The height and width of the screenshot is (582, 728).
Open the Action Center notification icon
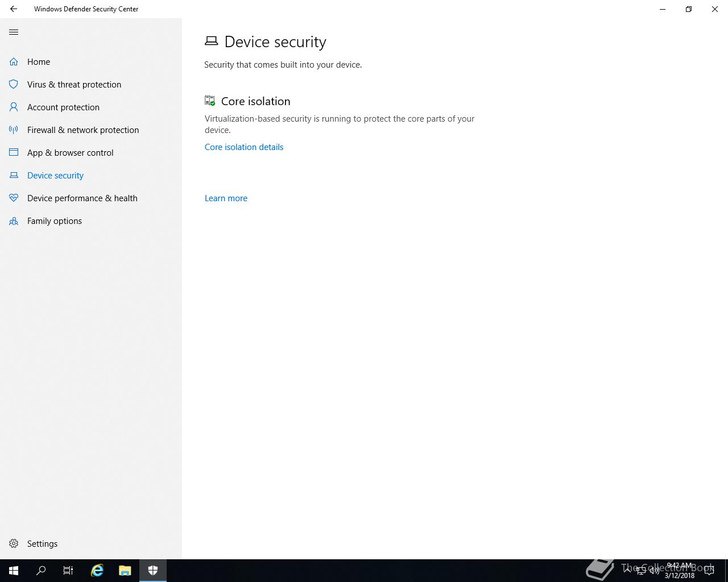pyautogui.click(x=709, y=571)
